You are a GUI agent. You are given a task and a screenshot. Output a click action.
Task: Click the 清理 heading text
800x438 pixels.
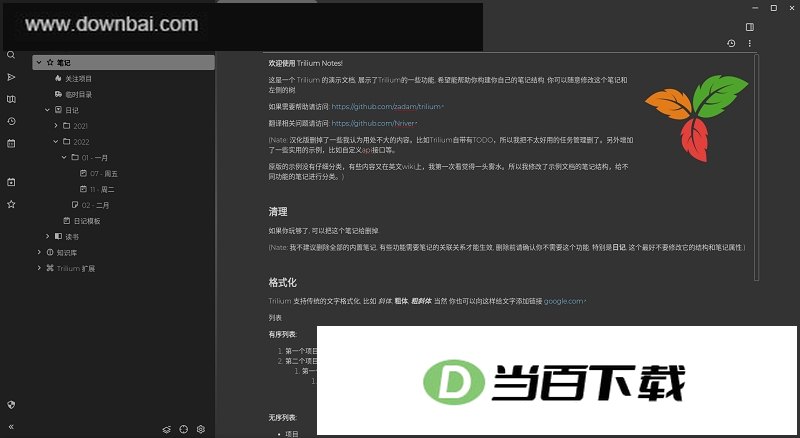click(x=278, y=212)
